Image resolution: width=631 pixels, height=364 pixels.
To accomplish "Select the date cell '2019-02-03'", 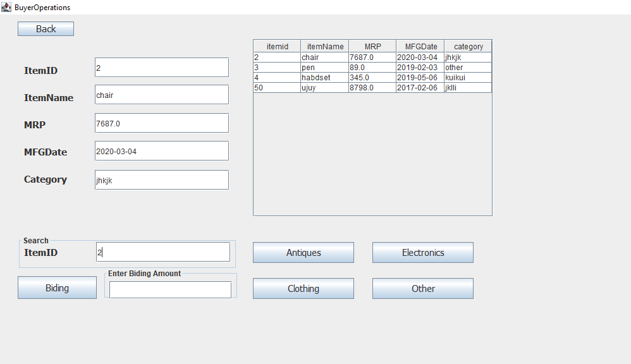I will coord(420,68).
